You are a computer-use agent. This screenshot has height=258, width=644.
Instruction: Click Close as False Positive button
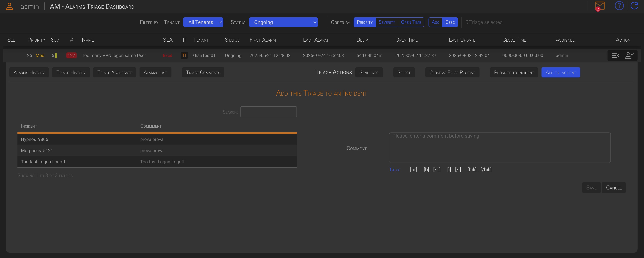[x=452, y=73]
